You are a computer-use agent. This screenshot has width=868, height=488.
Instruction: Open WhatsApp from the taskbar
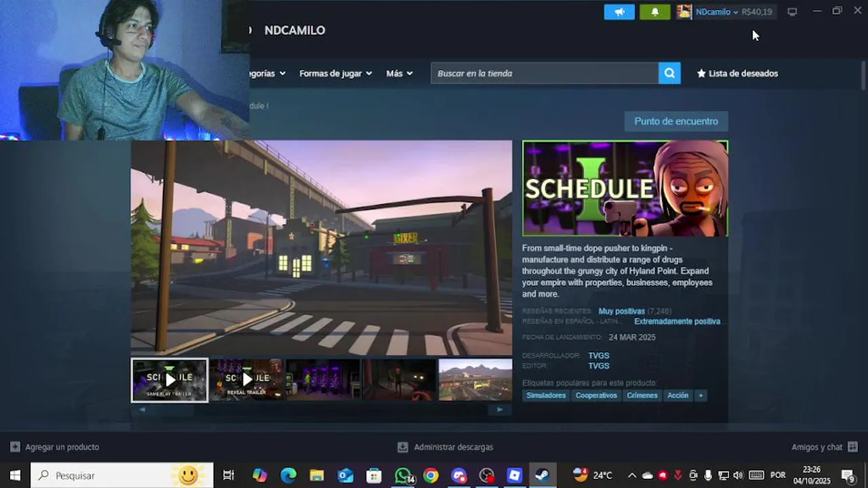pyautogui.click(x=403, y=475)
